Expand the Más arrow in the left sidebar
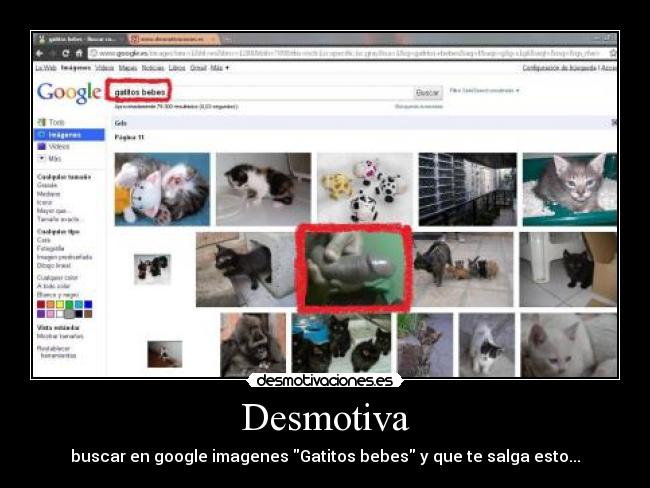This screenshot has width=650, height=488. [41, 158]
